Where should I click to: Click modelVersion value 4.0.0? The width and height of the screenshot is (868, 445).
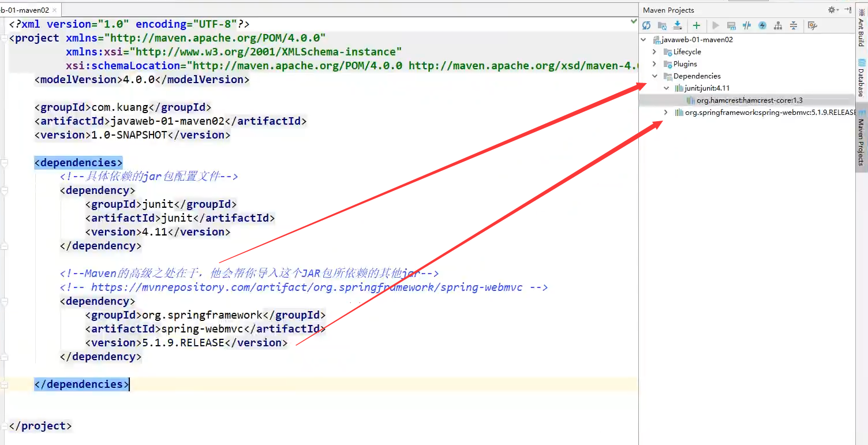[x=139, y=80]
